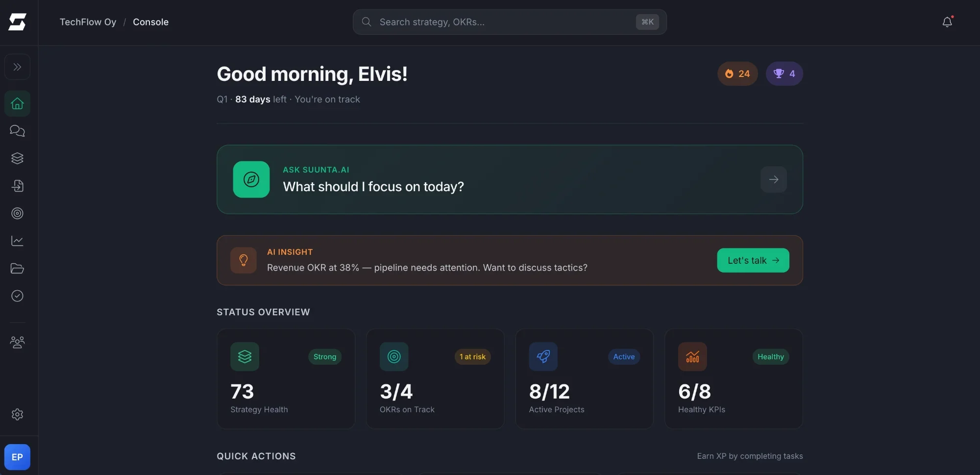Open the Strategy Health status card
Image resolution: width=980 pixels, height=475 pixels.
[286, 378]
